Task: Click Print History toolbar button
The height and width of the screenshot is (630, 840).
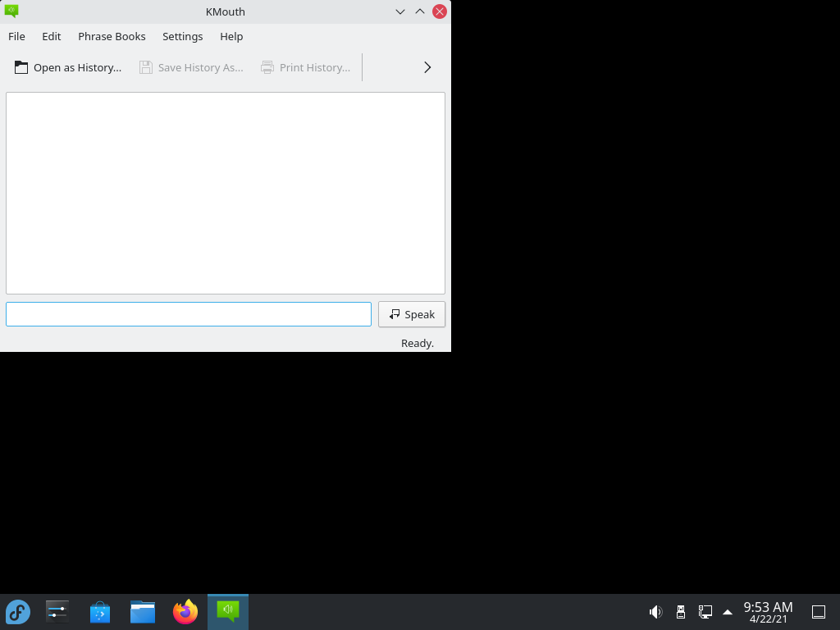Action: (305, 67)
